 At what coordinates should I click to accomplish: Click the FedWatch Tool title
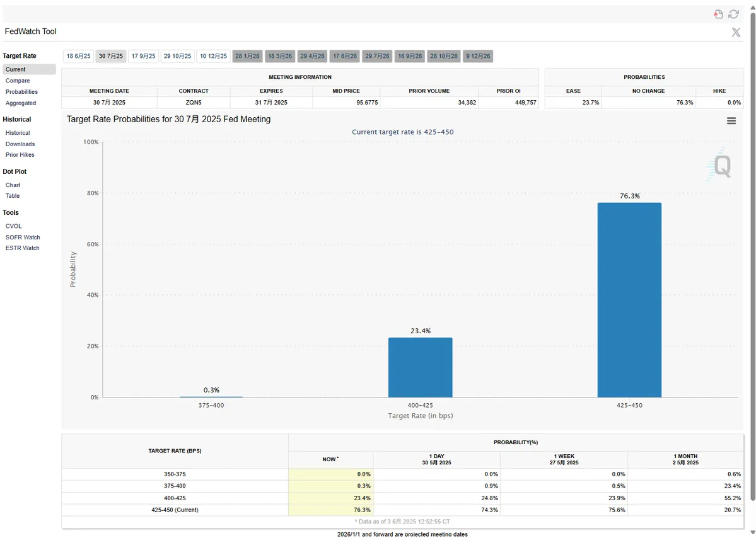click(30, 31)
